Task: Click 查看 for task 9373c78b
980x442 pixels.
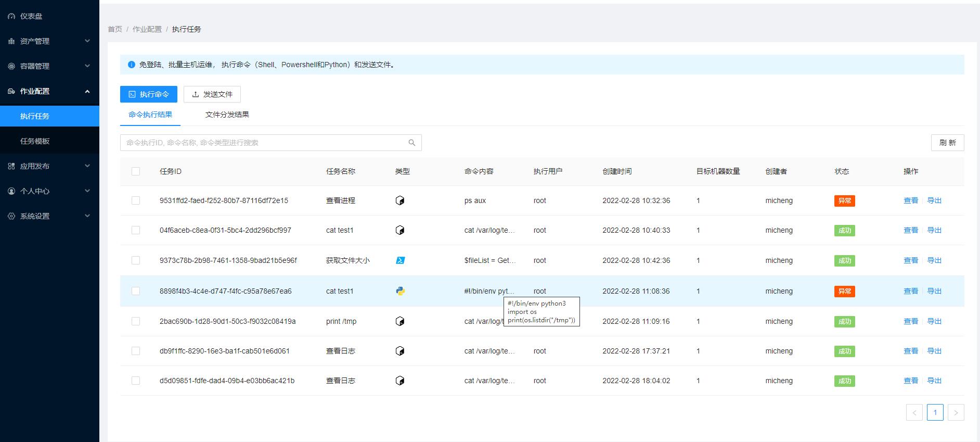Action: (x=911, y=260)
